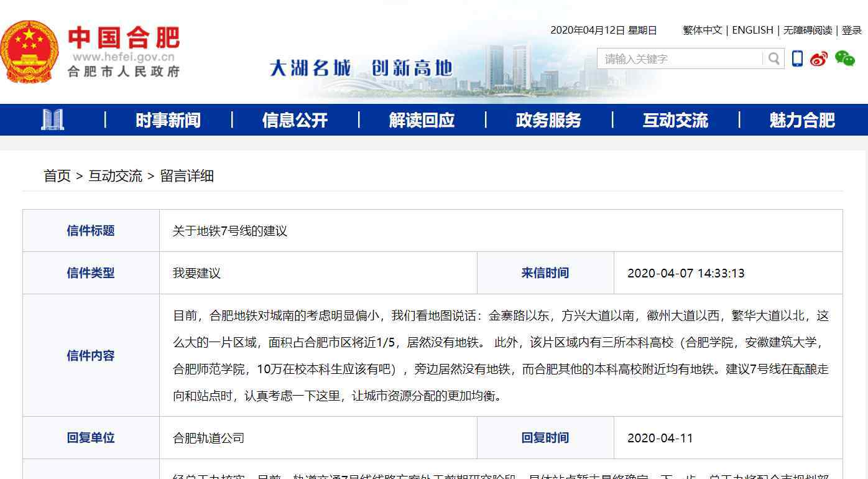Click the 中国合肥 site title
The image size is (868, 479).
coord(124,37)
